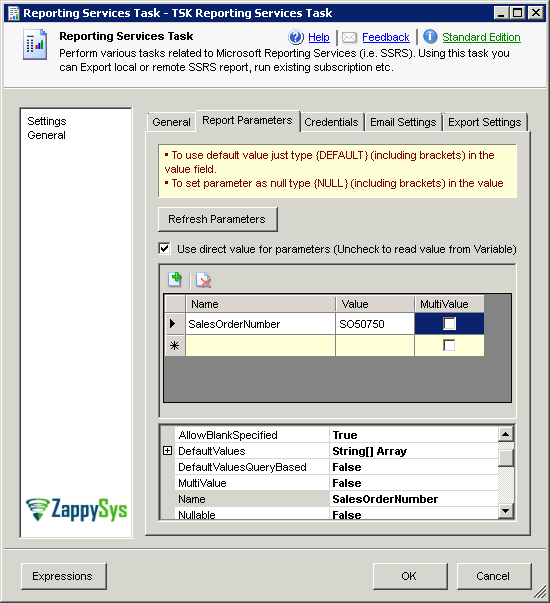Image resolution: width=550 pixels, height=603 pixels.
Task: Click the Help question mark icon
Action: (x=296, y=37)
